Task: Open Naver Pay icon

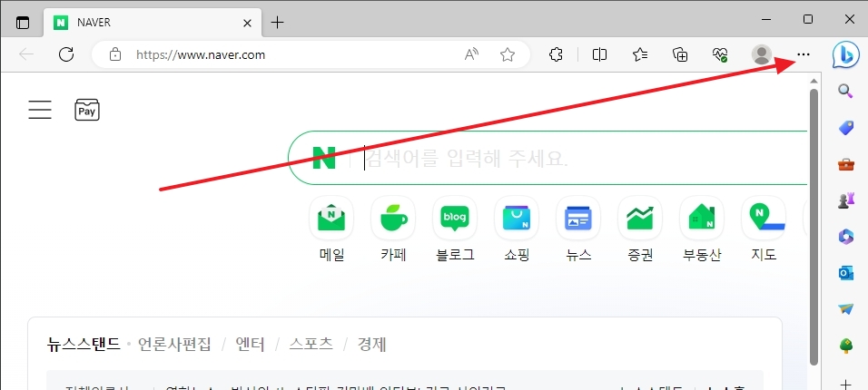Action: pyautogui.click(x=87, y=110)
